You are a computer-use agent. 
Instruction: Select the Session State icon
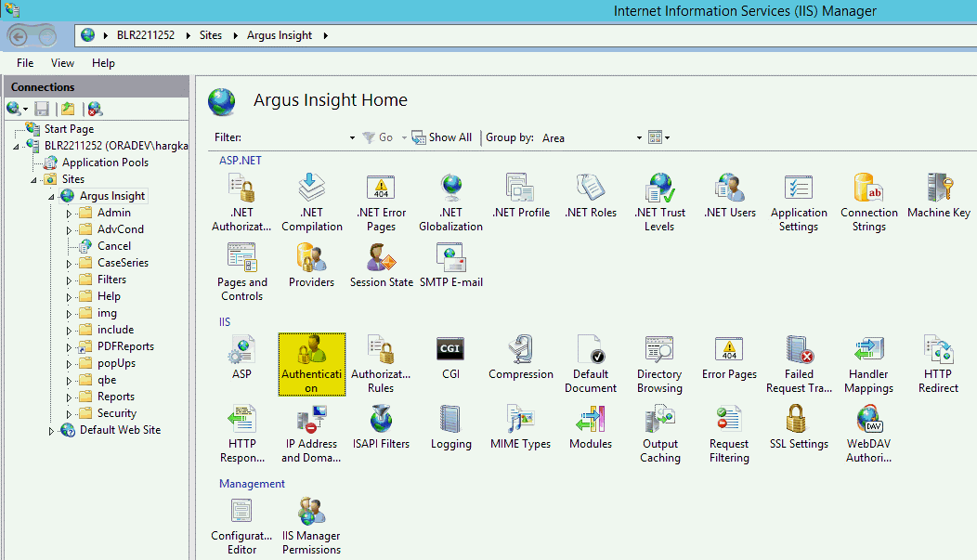381,266
